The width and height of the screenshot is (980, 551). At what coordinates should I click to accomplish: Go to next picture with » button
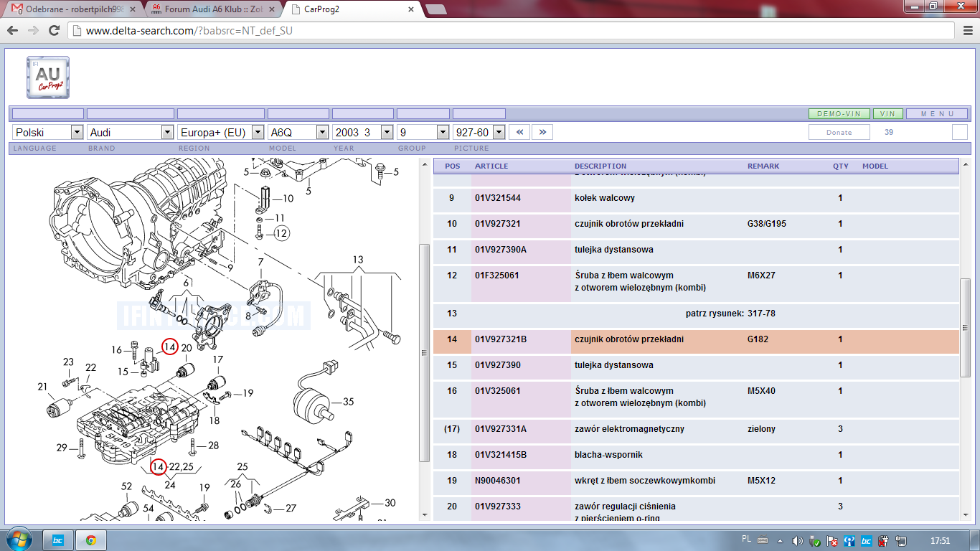click(x=542, y=132)
